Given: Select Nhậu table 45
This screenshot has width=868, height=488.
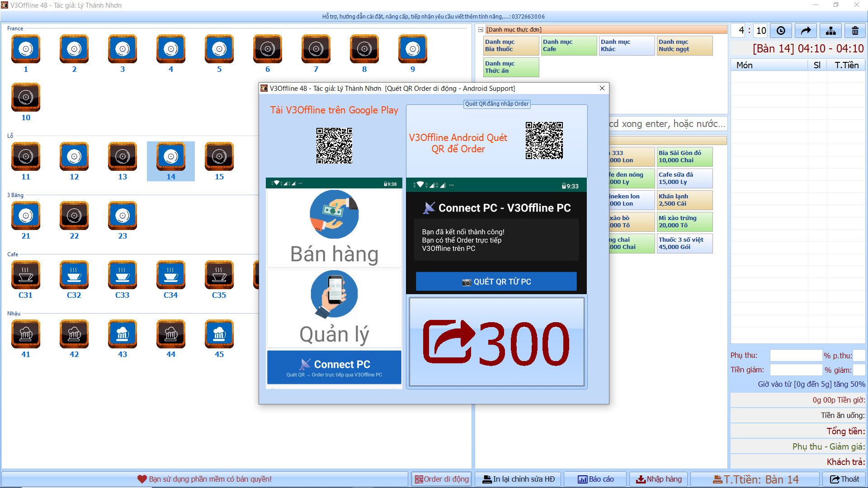Looking at the screenshot, I should coord(219,339).
